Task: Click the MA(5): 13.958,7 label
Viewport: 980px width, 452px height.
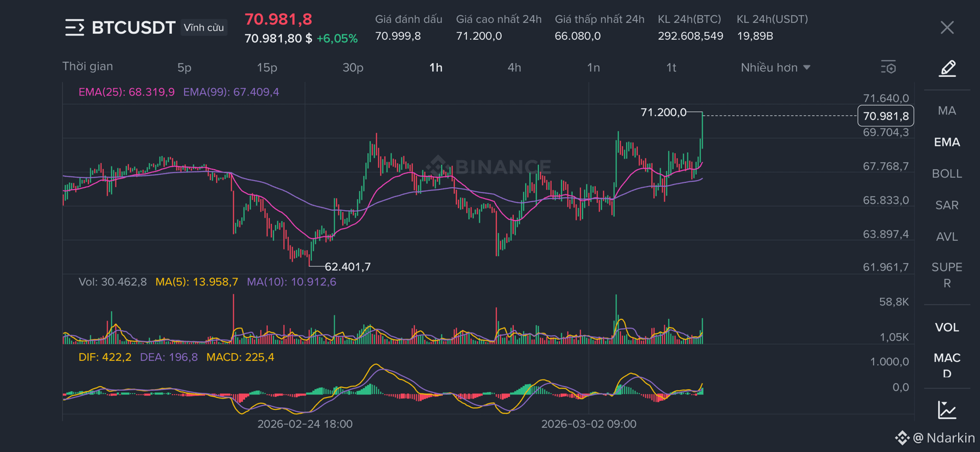Action: (x=197, y=282)
